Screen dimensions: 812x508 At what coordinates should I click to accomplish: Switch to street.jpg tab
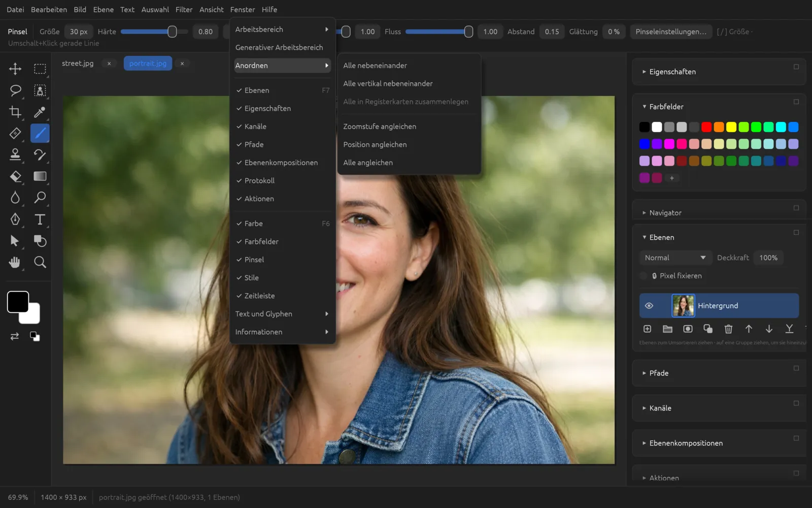(x=78, y=63)
